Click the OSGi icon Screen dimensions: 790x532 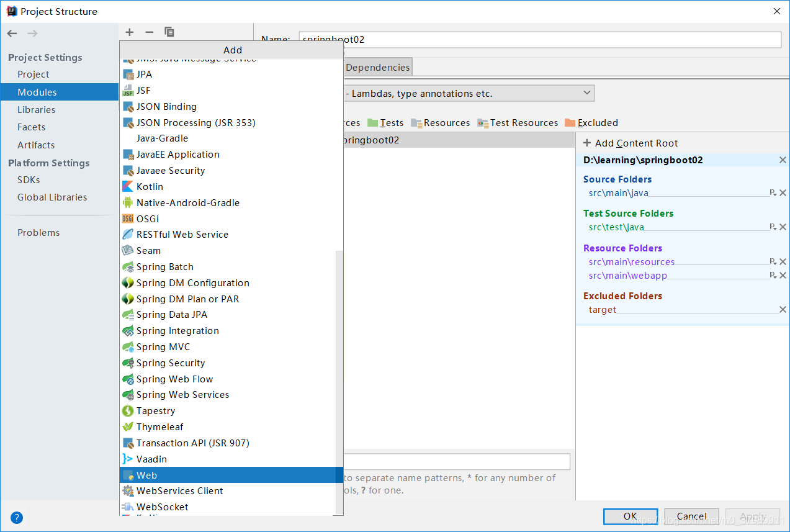128,219
